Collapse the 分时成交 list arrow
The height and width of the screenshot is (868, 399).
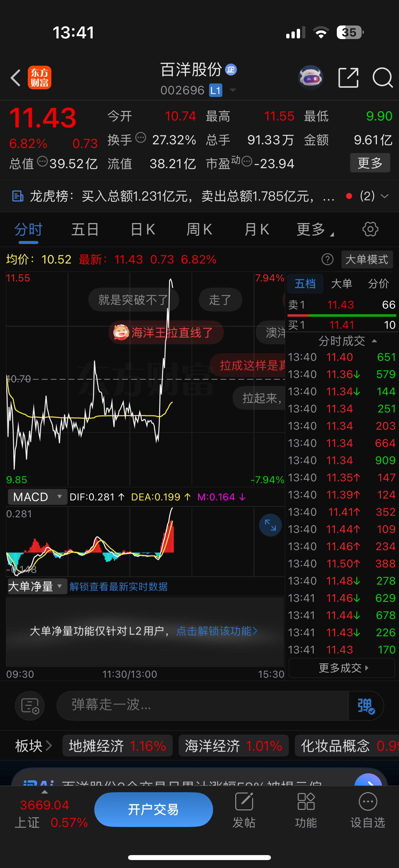point(374,341)
